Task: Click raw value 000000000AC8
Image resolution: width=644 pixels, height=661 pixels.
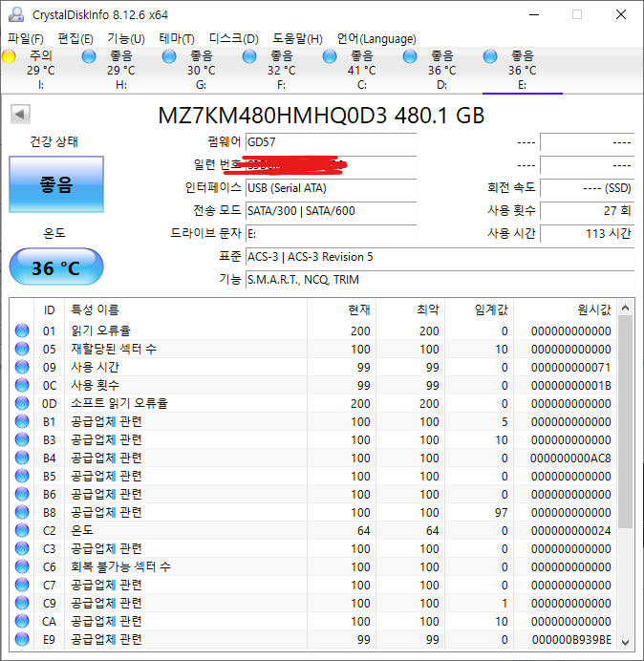Action: [570, 458]
